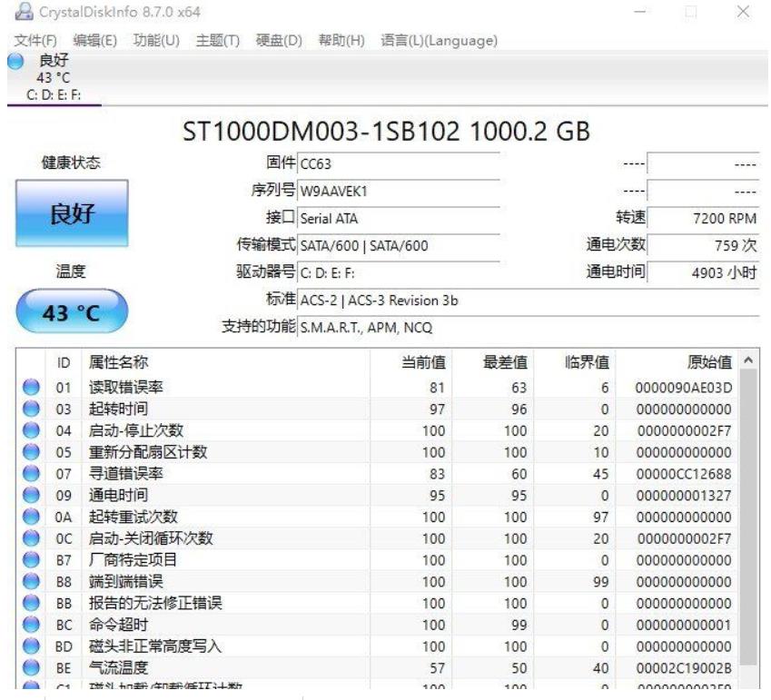Select the 重新分配扇区计数 attribute name
The image size is (771, 700).
click(x=148, y=452)
